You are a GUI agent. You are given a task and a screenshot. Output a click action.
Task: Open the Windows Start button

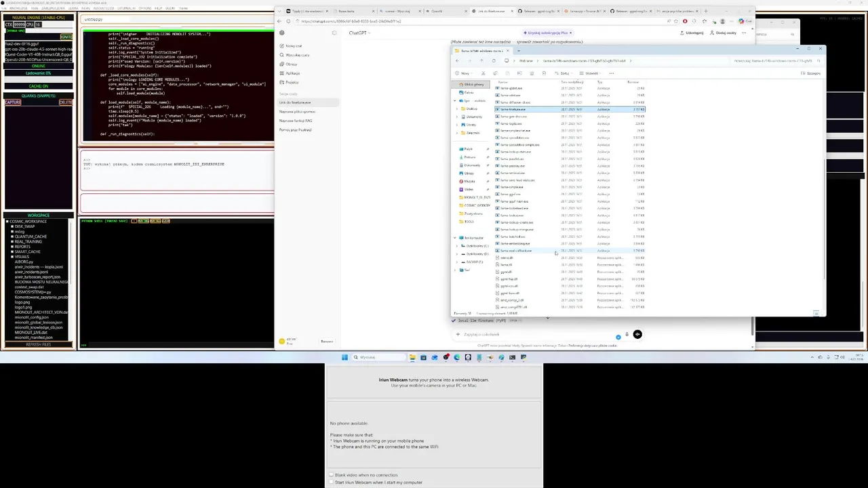tap(344, 357)
